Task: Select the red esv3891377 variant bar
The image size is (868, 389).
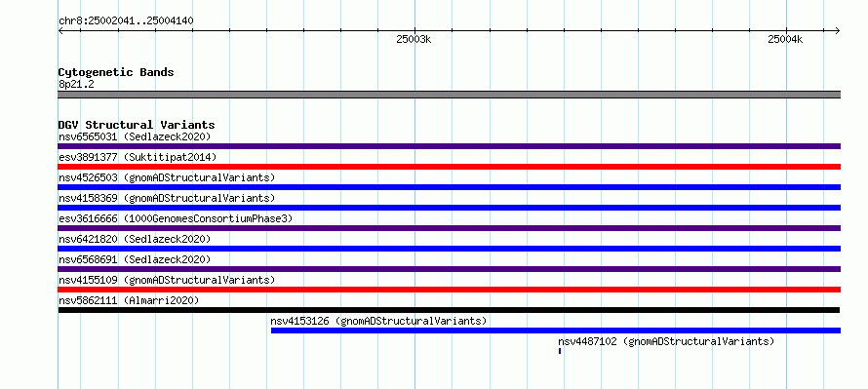Action: coord(449,167)
